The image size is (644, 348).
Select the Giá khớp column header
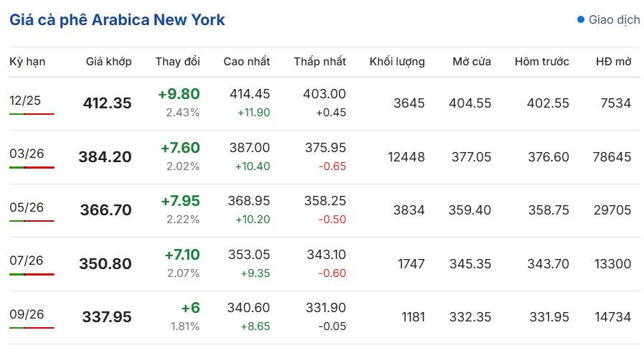coord(108,62)
